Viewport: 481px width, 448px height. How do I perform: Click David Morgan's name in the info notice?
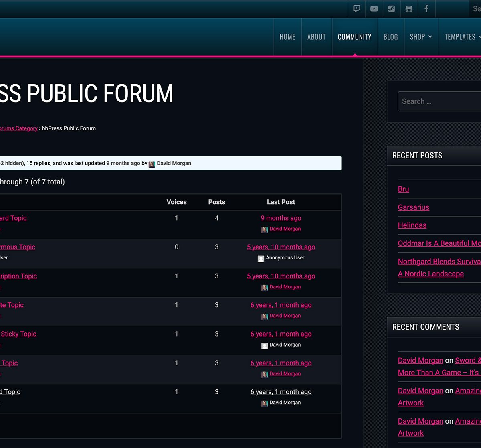coord(174,163)
